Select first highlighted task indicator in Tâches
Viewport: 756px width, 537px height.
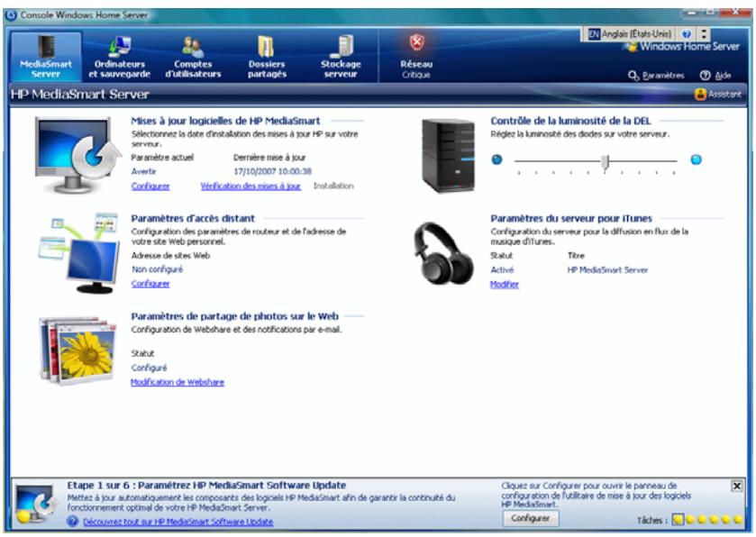(678, 520)
